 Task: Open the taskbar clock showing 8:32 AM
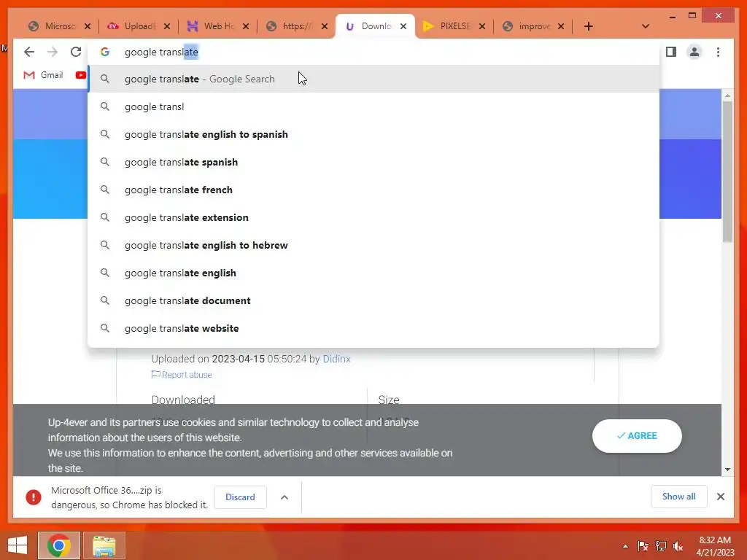click(x=715, y=546)
